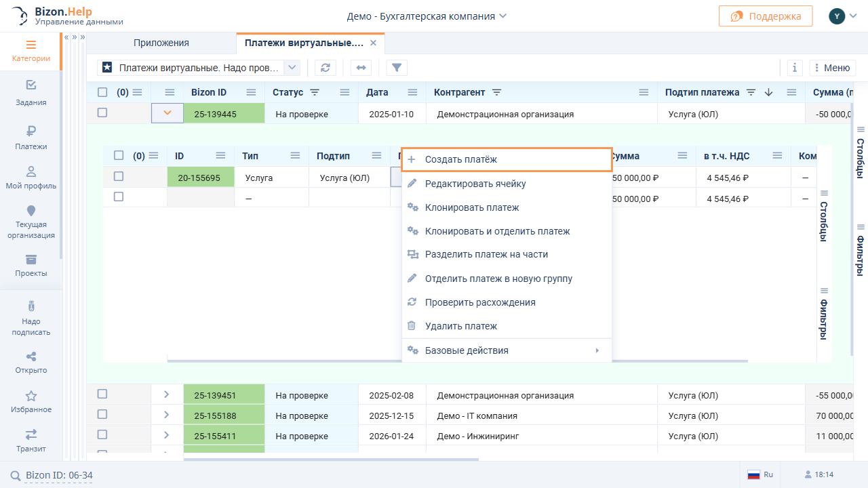This screenshot has height=488, width=868.
Task: Click the fit columns width icon
Action: (x=361, y=68)
